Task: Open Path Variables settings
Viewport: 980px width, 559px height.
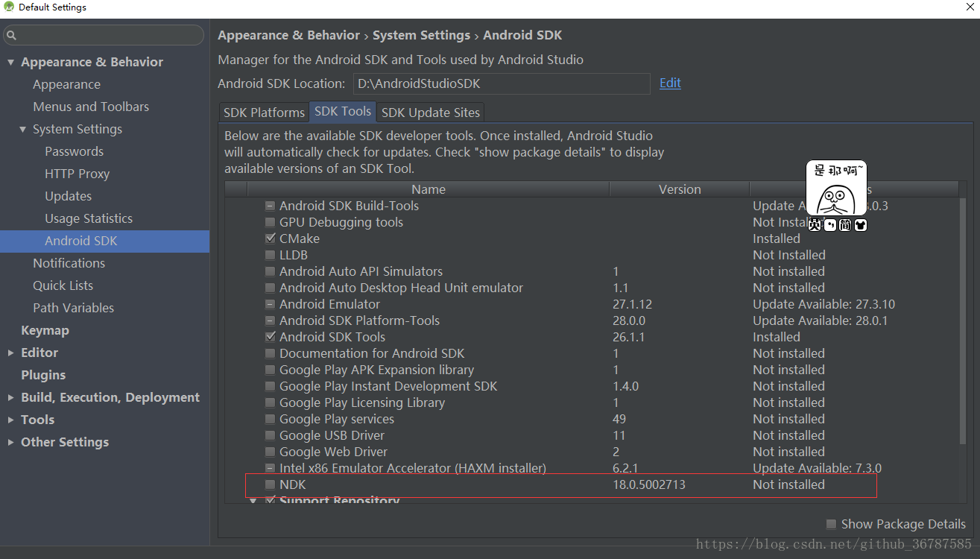Action: (73, 308)
